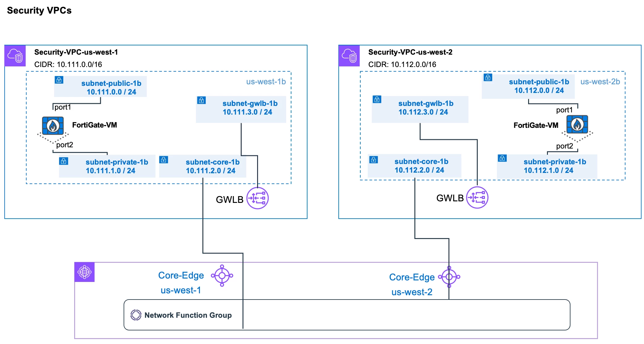Click the Security-VPC-us-west-1 cloud shield icon

(x=15, y=56)
